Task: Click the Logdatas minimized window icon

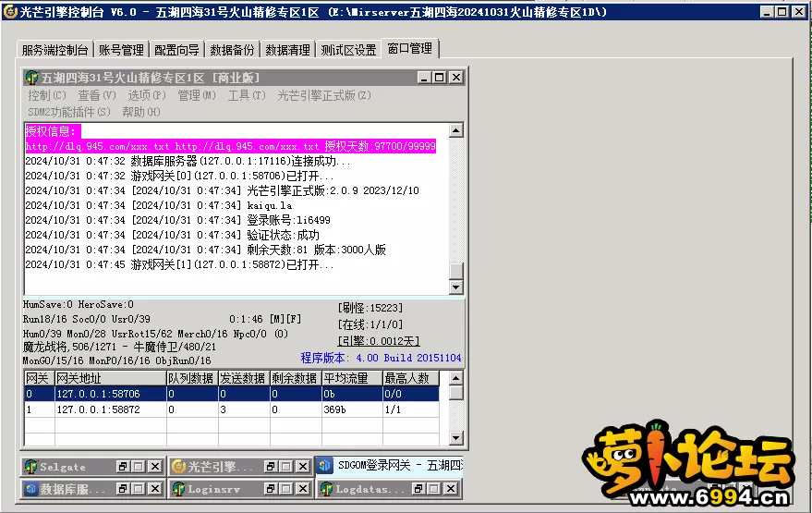Action: [x=326, y=489]
